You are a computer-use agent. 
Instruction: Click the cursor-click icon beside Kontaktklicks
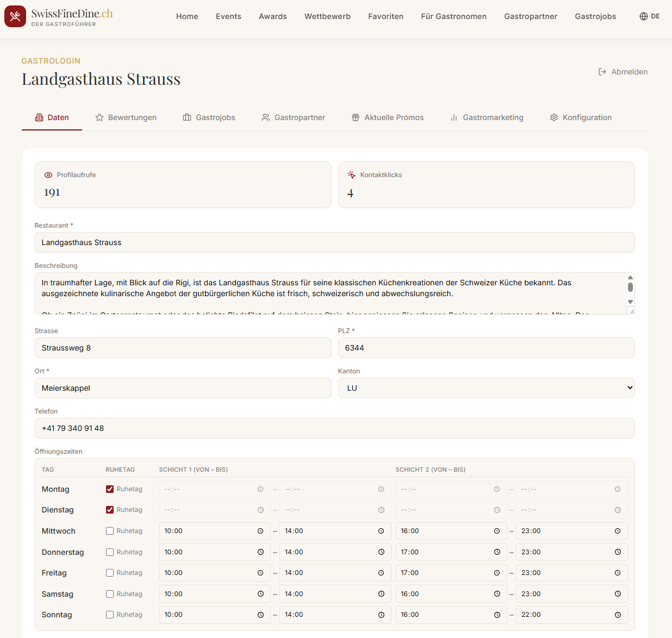351,174
